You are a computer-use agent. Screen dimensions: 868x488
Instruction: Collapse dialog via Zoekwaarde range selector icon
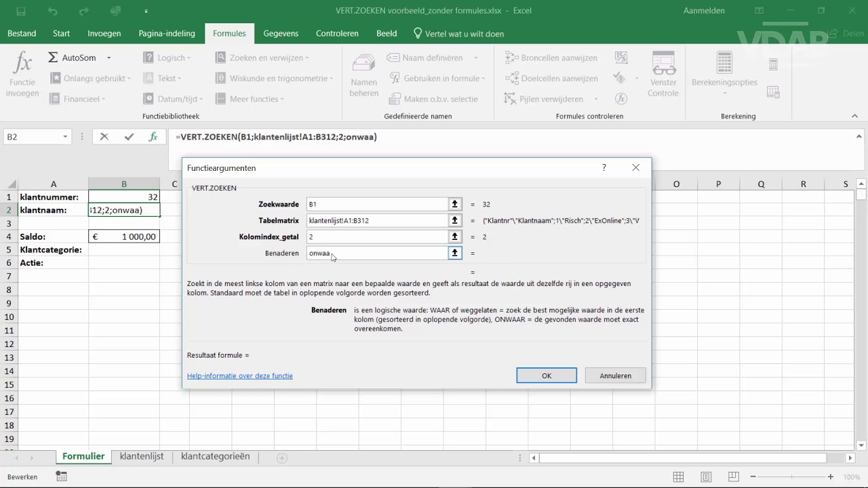click(x=455, y=204)
